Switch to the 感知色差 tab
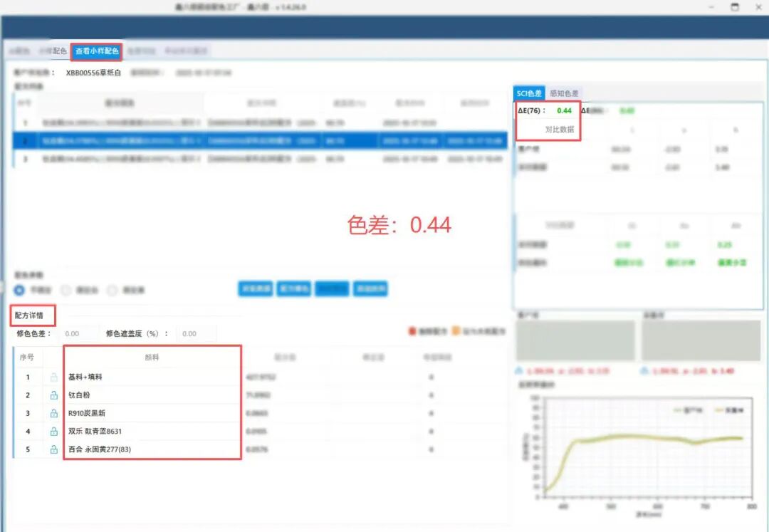 tap(564, 93)
